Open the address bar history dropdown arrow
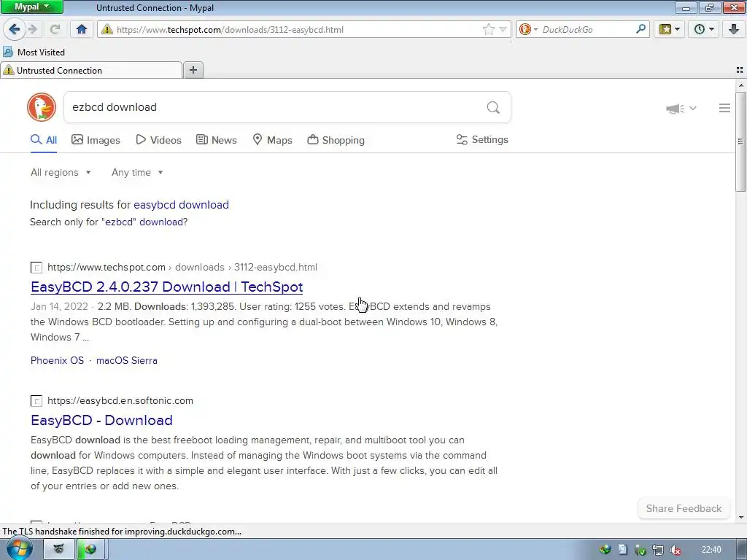 (503, 29)
